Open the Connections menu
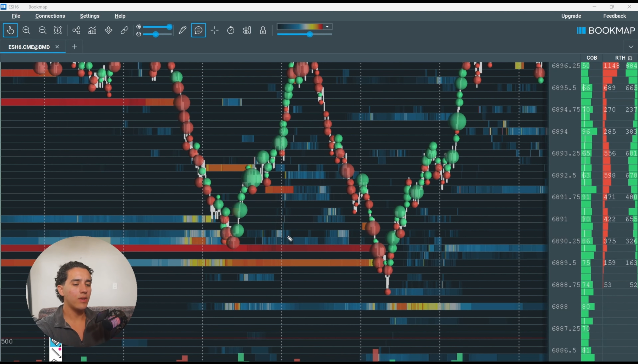Screen dimensions: 638x364 [50, 16]
